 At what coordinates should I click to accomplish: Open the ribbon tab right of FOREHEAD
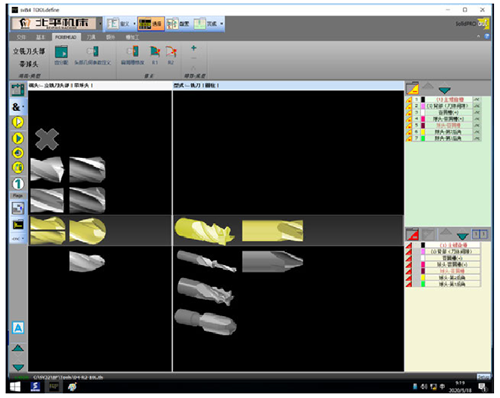pyautogui.click(x=91, y=37)
